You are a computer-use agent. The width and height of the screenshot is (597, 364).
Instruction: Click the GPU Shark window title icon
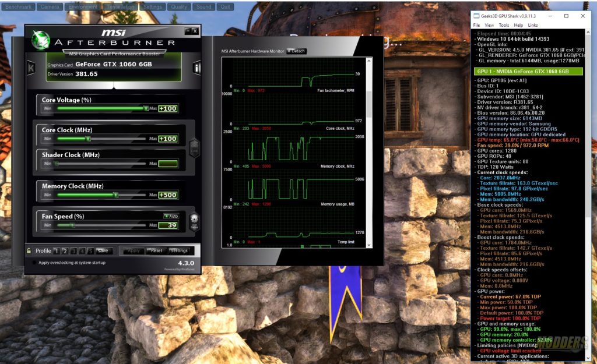coord(477,16)
